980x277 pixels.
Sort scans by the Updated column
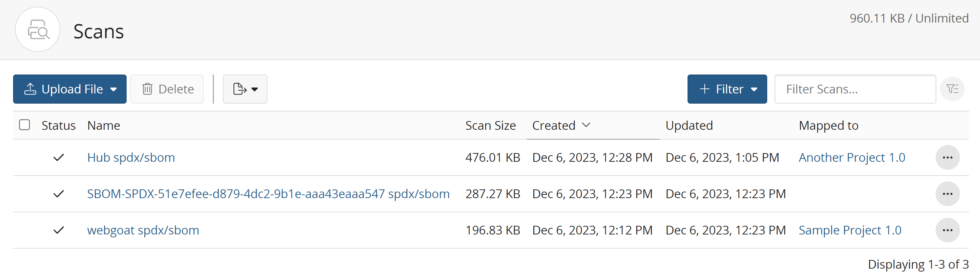[x=689, y=125]
